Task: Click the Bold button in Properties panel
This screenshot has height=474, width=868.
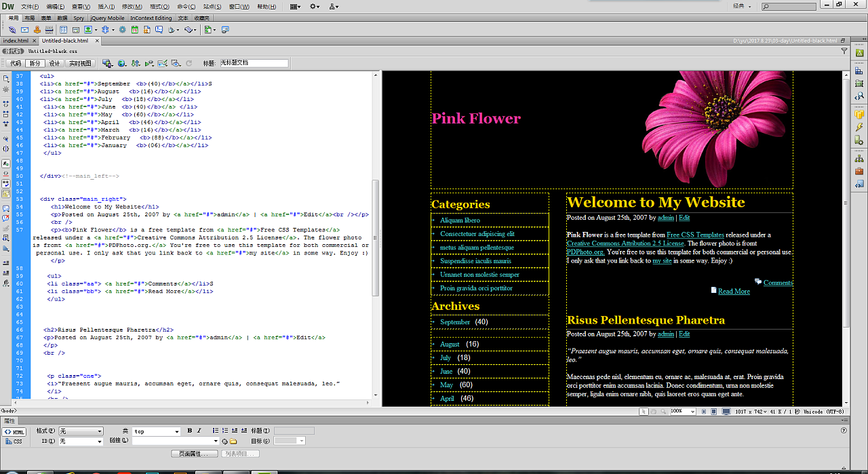Action: pos(189,431)
